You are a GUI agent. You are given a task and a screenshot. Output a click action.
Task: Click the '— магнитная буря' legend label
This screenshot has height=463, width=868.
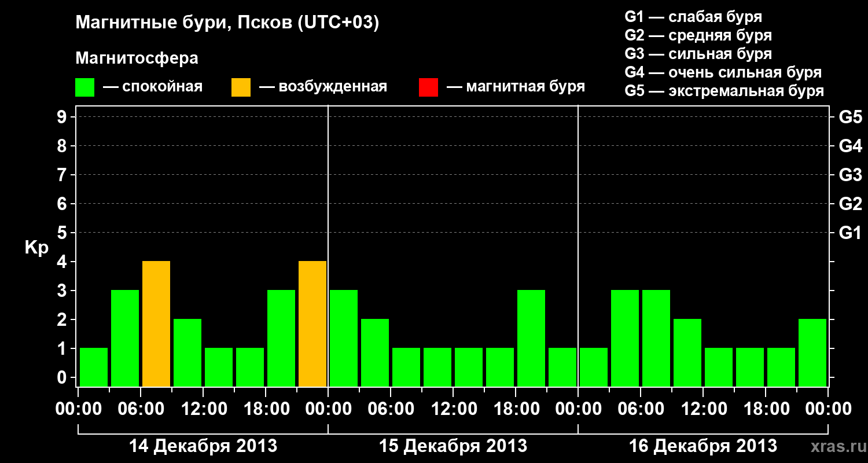516,87
